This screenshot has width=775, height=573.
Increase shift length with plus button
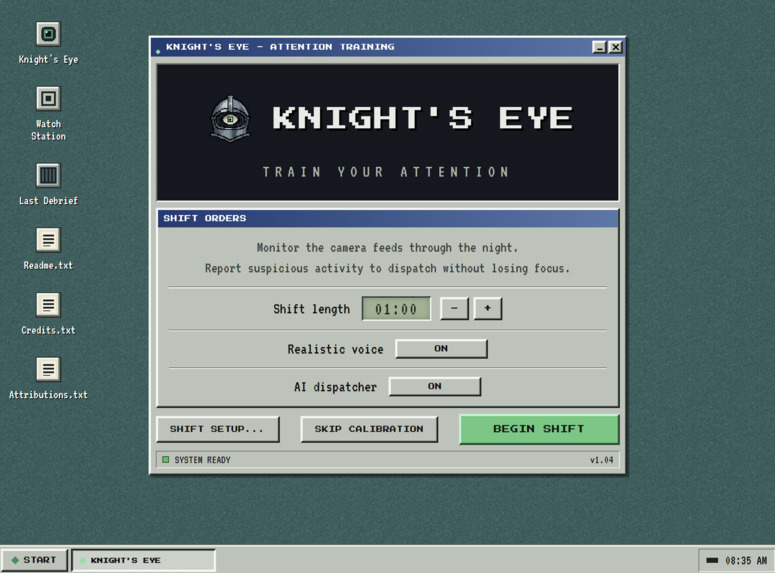(x=488, y=309)
